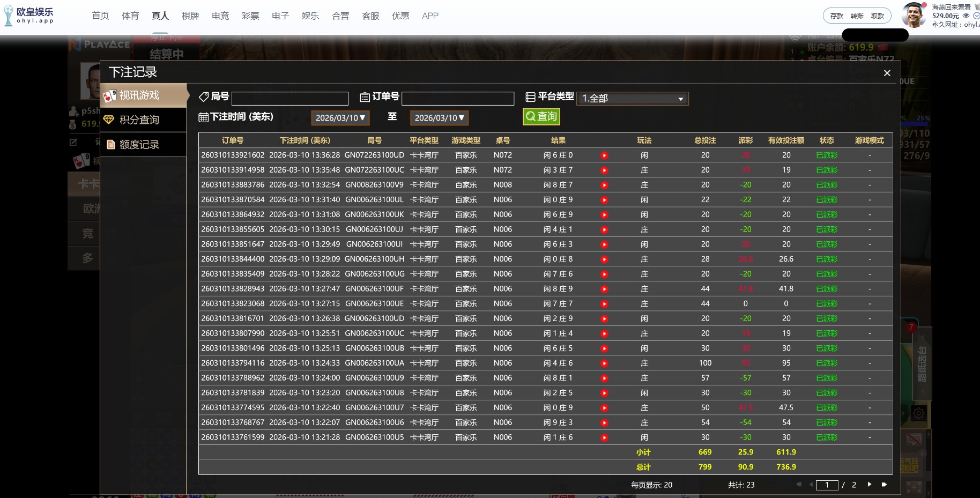
Task: Open the start date picker
Action: click(340, 118)
